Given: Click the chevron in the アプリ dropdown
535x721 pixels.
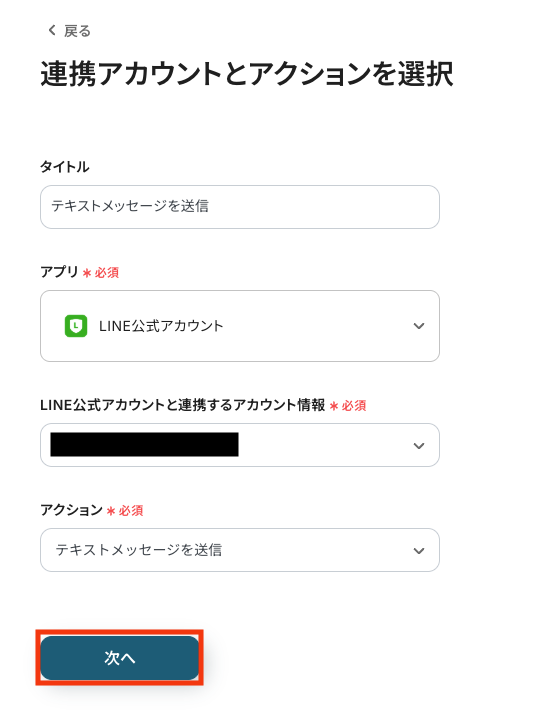Looking at the screenshot, I should pos(419,326).
